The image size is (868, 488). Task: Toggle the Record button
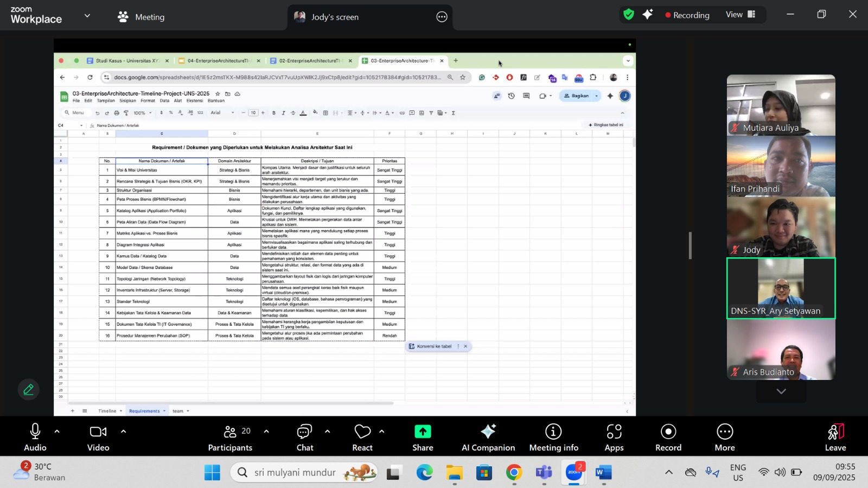668,437
